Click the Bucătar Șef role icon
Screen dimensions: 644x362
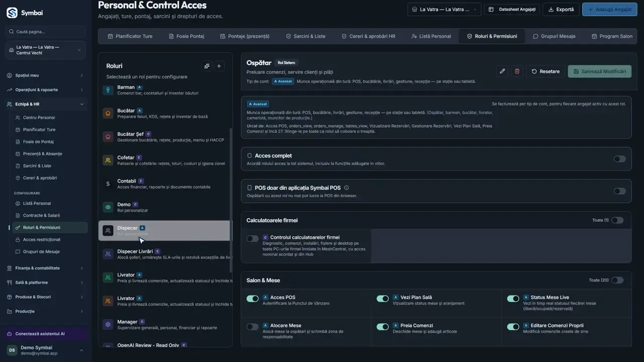point(108,137)
